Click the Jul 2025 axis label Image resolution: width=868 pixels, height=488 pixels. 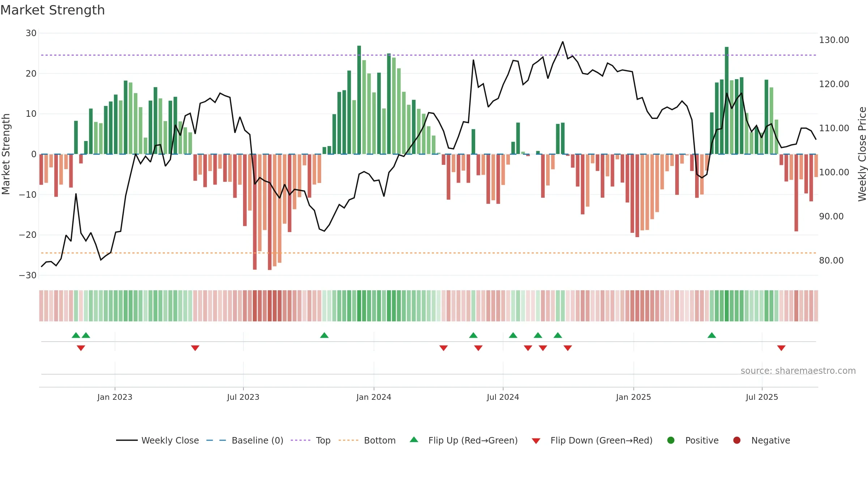pyautogui.click(x=762, y=397)
